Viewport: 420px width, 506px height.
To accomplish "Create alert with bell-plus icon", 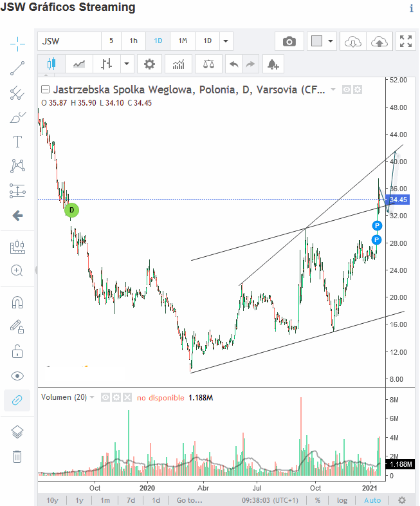I will click(x=273, y=64).
